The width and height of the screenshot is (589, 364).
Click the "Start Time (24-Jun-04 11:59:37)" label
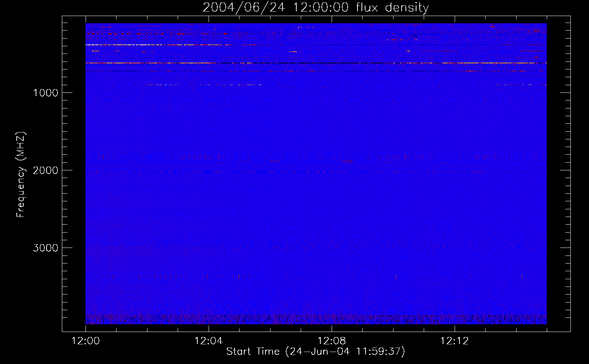tap(316, 352)
